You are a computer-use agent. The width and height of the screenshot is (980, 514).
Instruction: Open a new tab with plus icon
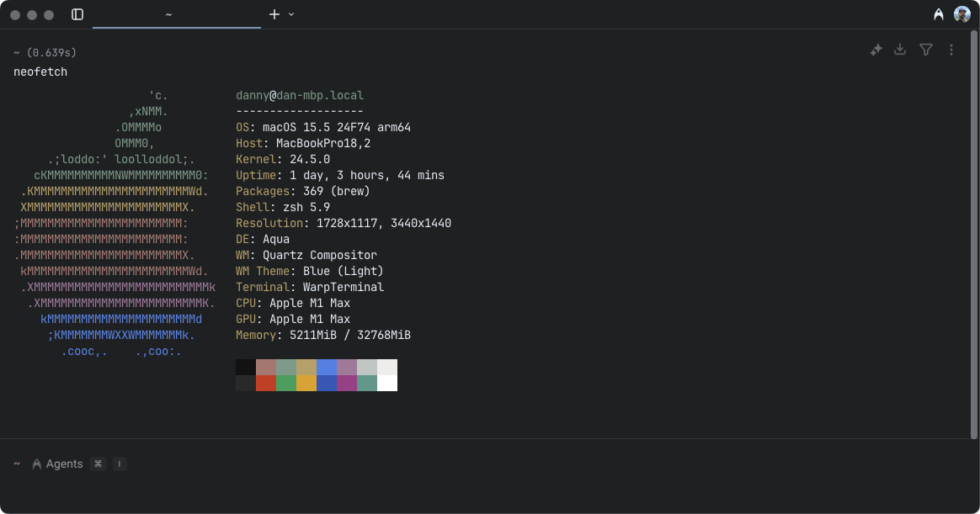pyautogui.click(x=274, y=14)
